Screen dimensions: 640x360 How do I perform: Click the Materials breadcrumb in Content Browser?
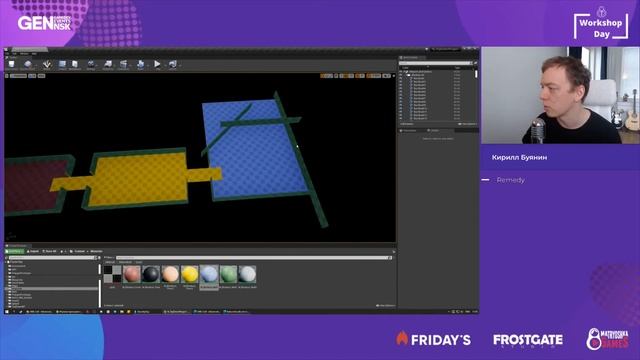click(x=96, y=251)
